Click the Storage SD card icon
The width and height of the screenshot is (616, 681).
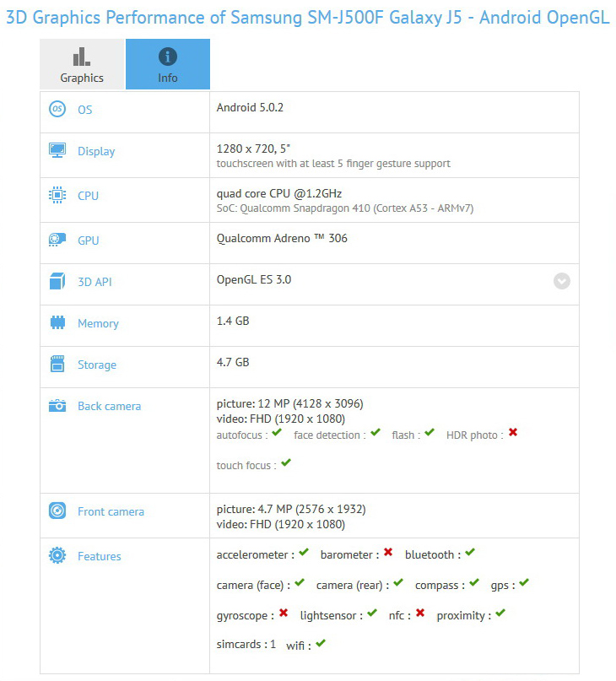[57, 364]
